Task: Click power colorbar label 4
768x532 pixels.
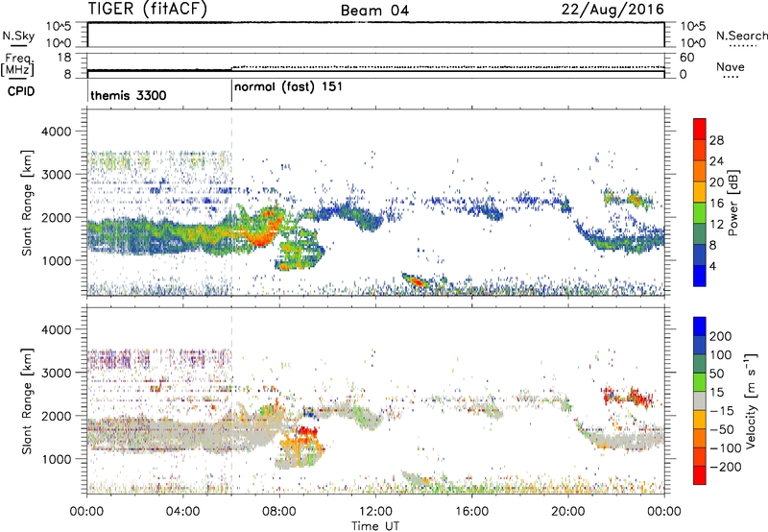Action: pos(712,266)
